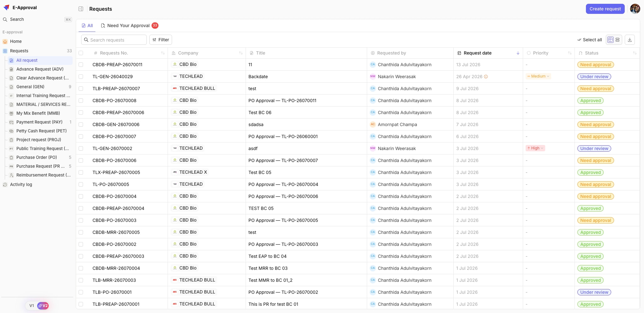Click the backdate warning icon beside 26 Apr 2026
Screen dimensions: 644x313
tap(486, 77)
